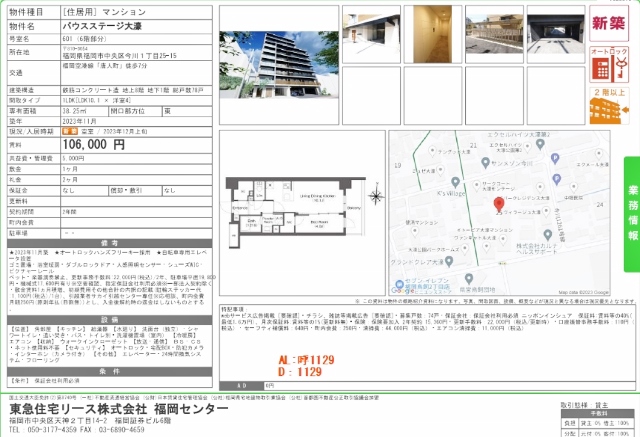Click the red 新築 badge icon

point(609,23)
